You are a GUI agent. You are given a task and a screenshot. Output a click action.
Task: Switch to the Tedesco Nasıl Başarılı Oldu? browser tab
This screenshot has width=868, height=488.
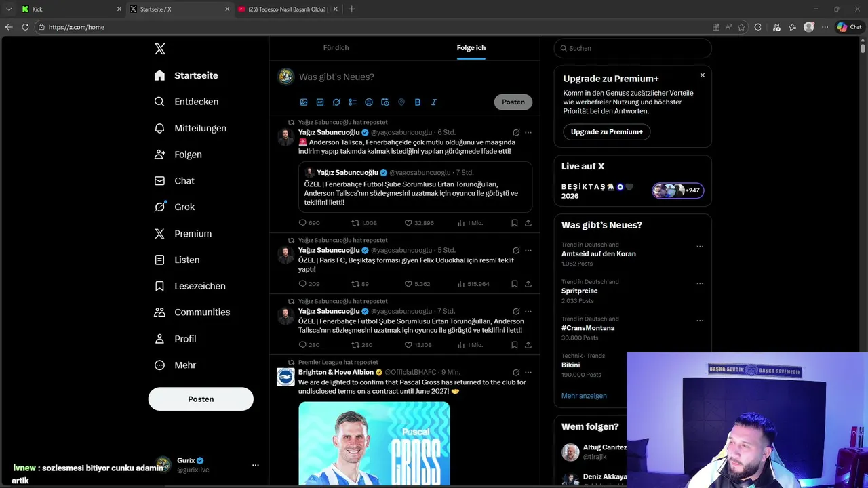[288, 9]
